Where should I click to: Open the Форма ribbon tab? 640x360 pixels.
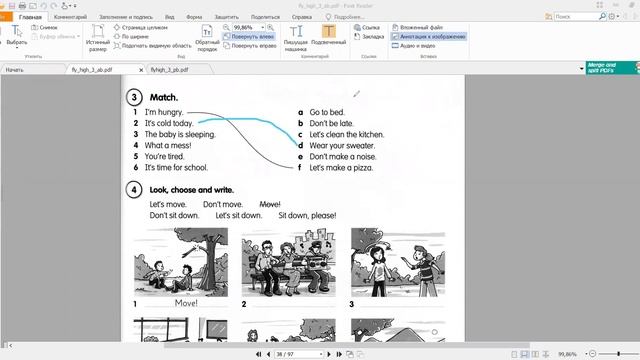(194, 17)
